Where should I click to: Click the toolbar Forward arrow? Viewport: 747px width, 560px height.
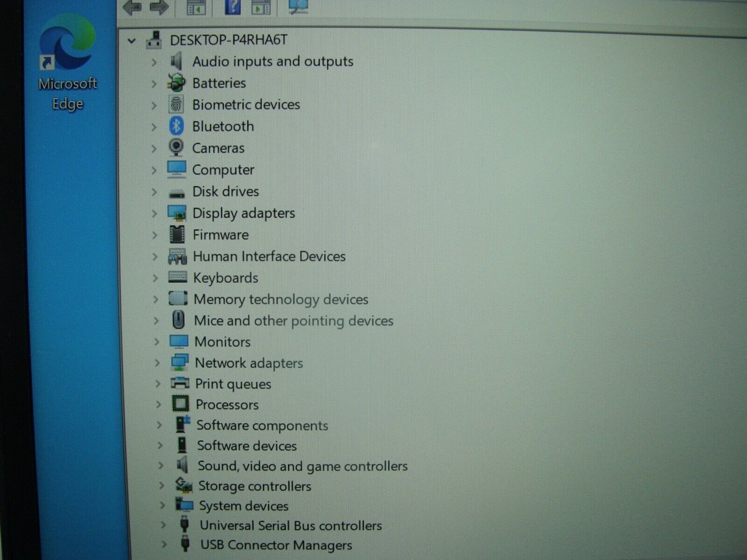(159, 7)
